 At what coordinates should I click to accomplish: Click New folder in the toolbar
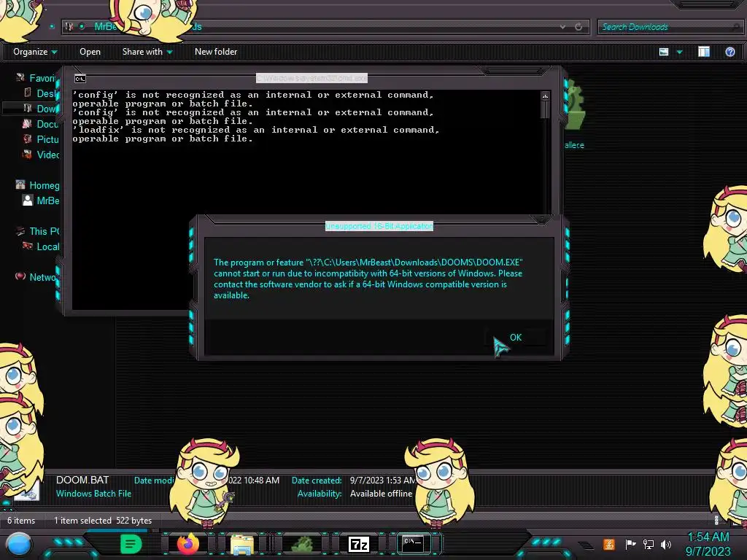coord(216,52)
